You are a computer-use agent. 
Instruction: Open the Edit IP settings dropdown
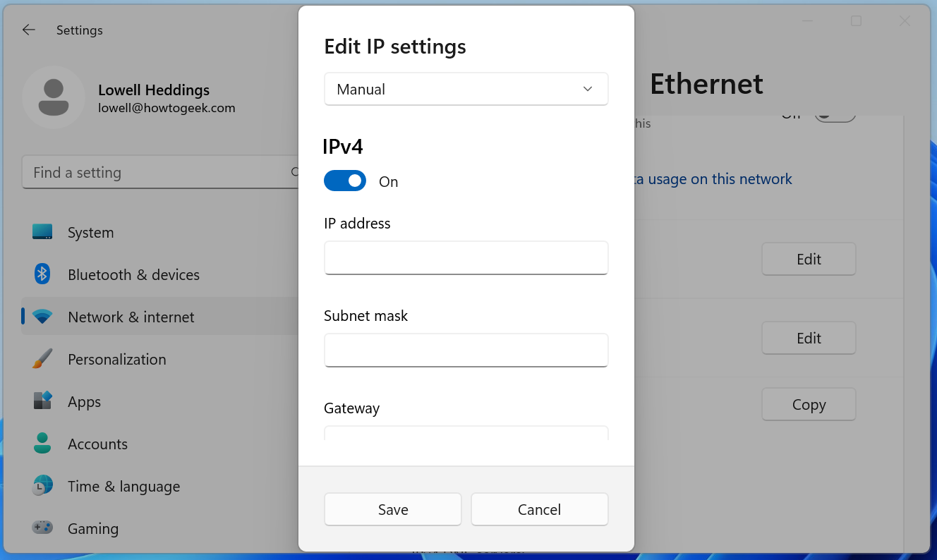point(466,89)
